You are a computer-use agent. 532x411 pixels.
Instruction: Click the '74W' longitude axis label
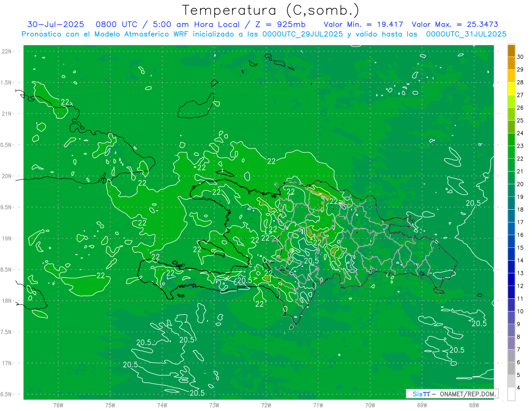162,405
